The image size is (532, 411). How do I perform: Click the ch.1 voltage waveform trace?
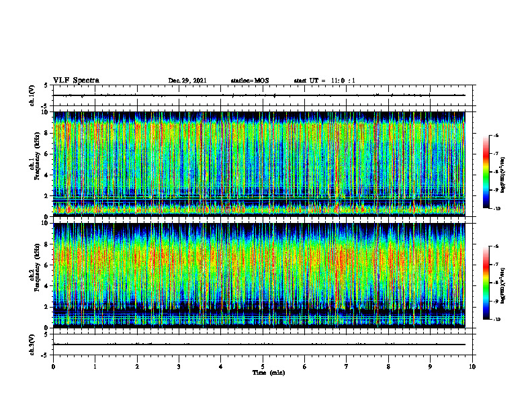click(259, 95)
